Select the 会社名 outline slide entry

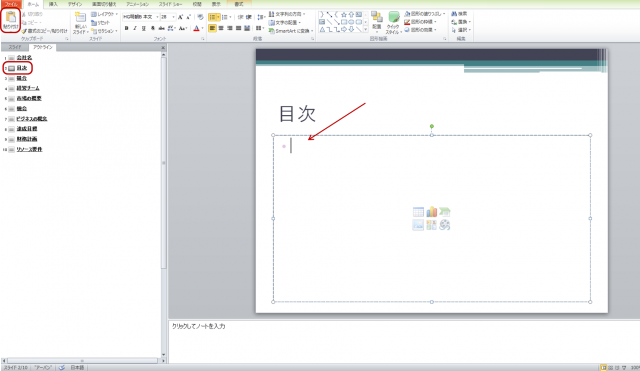(24, 58)
